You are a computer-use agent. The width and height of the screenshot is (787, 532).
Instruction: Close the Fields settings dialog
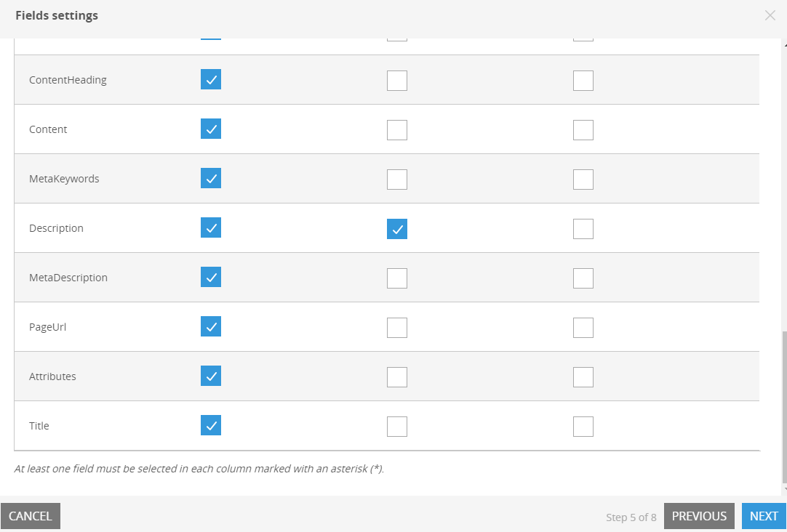tap(770, 15)
